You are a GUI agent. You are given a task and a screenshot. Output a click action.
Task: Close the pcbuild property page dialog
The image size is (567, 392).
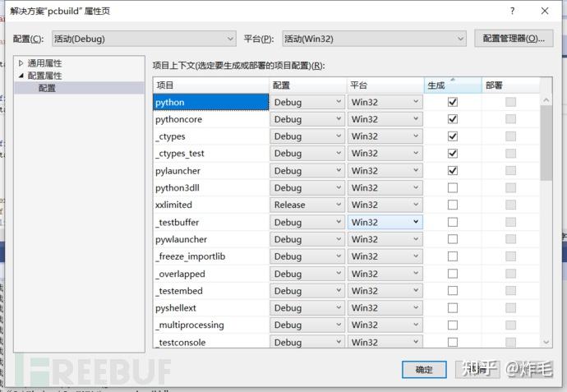(545, 11)
